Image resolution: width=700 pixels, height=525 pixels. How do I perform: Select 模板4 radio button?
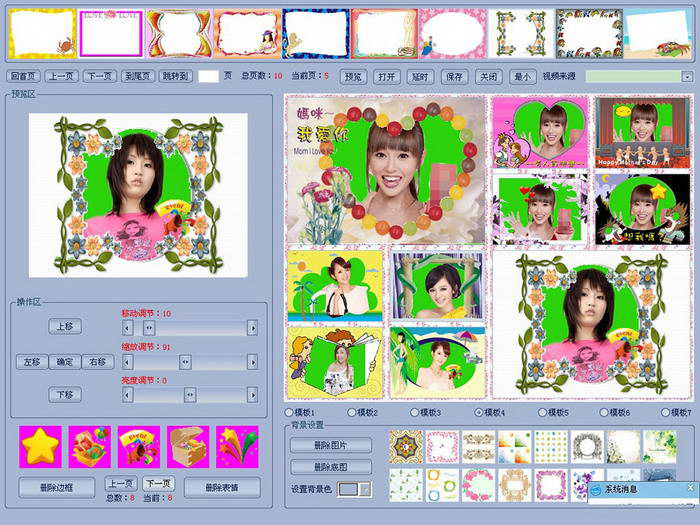click(479, 412)
